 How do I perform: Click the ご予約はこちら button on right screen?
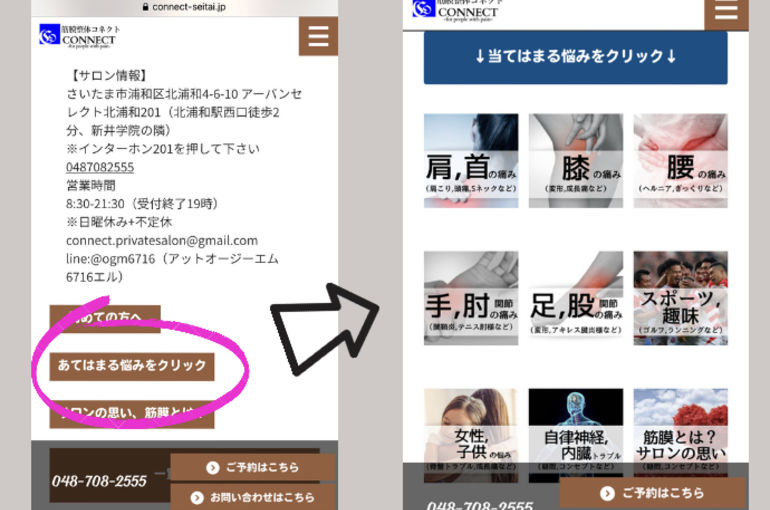pos(652,493)
